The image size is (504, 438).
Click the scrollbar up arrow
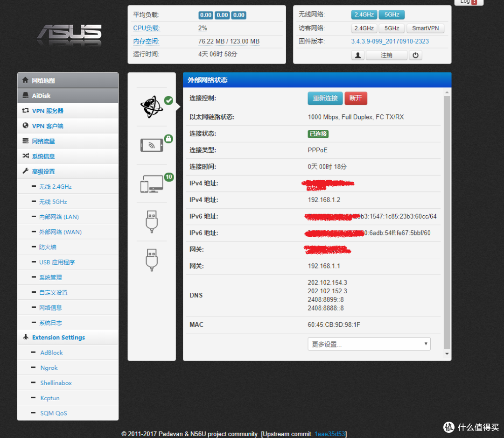447,92
